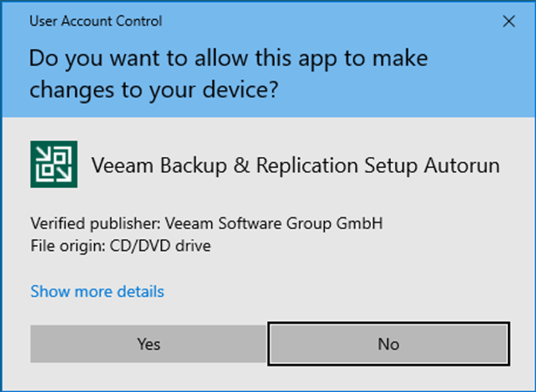Viewport: 536px width, 392px height.
Task: Click the Veeam Backup & Replication Setup Autorun name
Action: [296, 166]
